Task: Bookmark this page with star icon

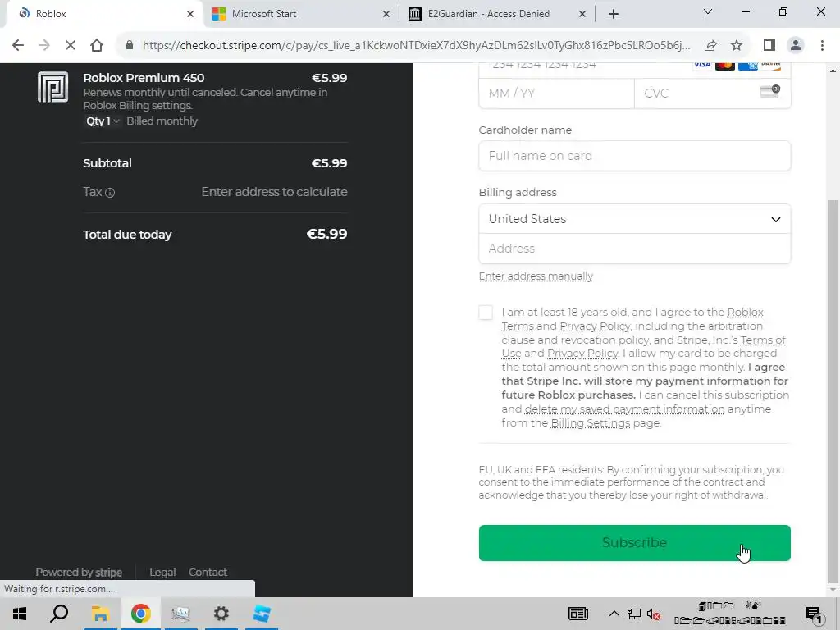Action: [x=737, y=46]
